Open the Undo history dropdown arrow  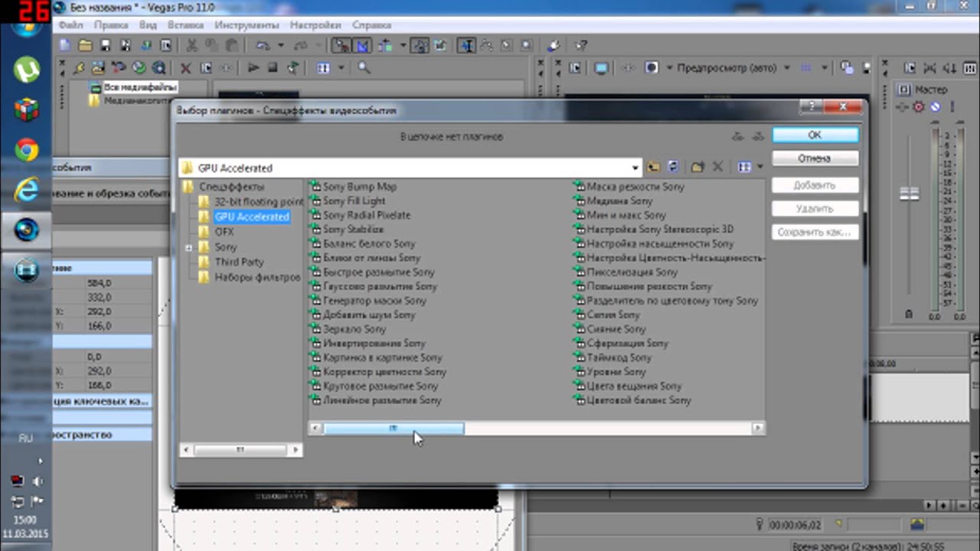click(x=281, y=45)
